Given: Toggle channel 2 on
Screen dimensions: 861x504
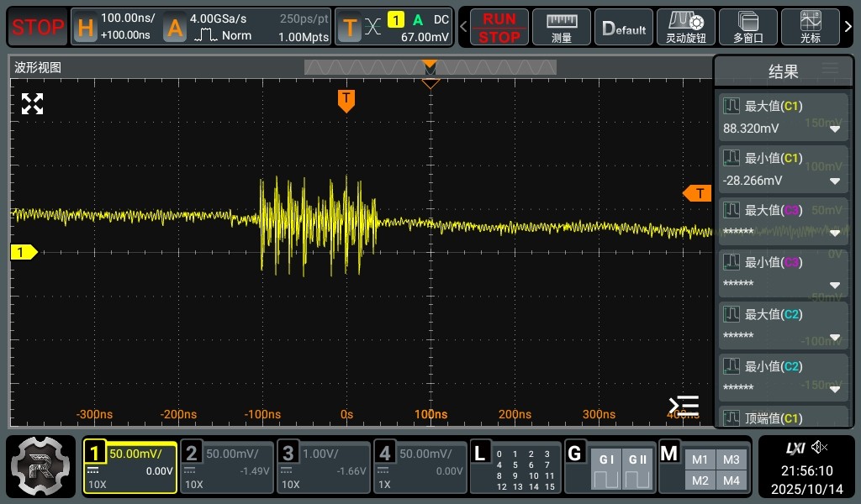Looking at the screenshot, I should click(x=225, y=467).
